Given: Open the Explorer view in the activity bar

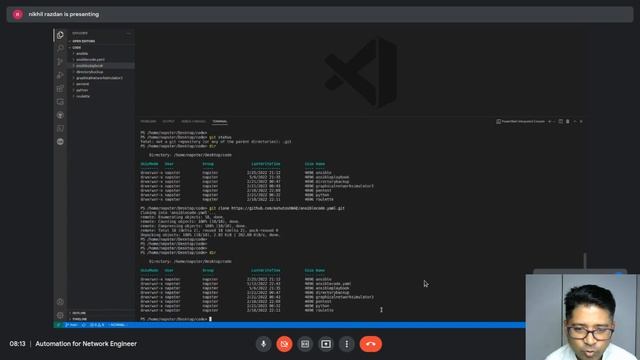Looking at the screenshot, I should click(x=60, y=35).
